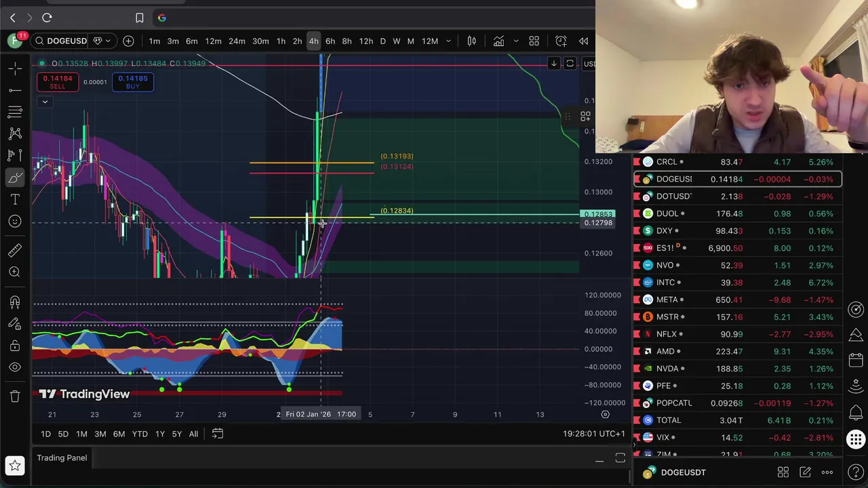Open the patterns drawing tools

tap(15, 134)
